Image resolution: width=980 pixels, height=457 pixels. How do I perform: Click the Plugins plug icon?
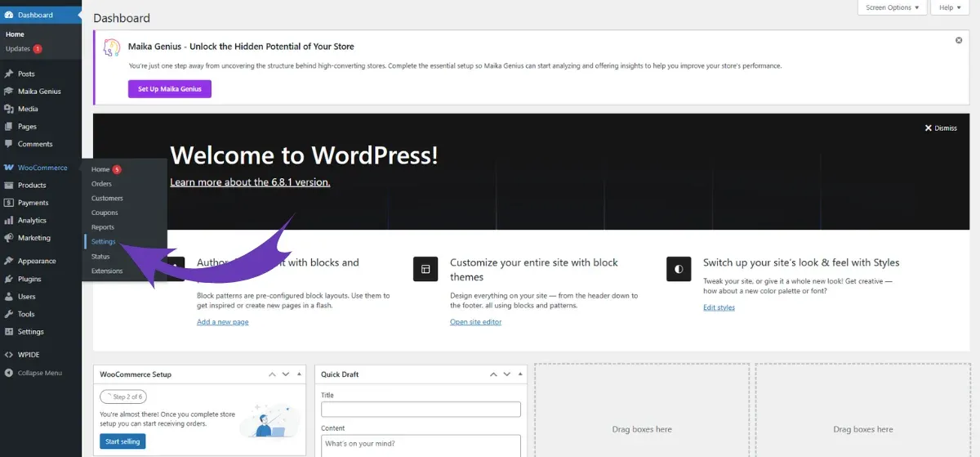9,279
